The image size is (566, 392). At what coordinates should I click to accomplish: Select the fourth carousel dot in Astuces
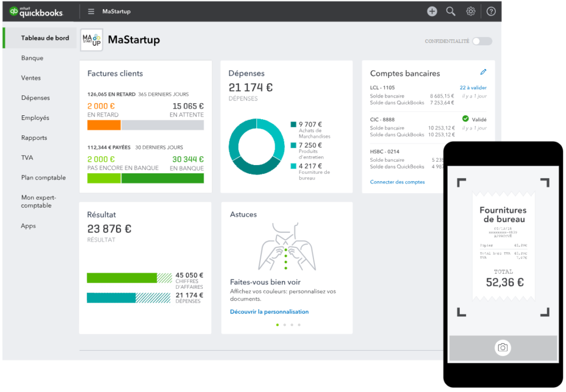[x=299, y=325]
